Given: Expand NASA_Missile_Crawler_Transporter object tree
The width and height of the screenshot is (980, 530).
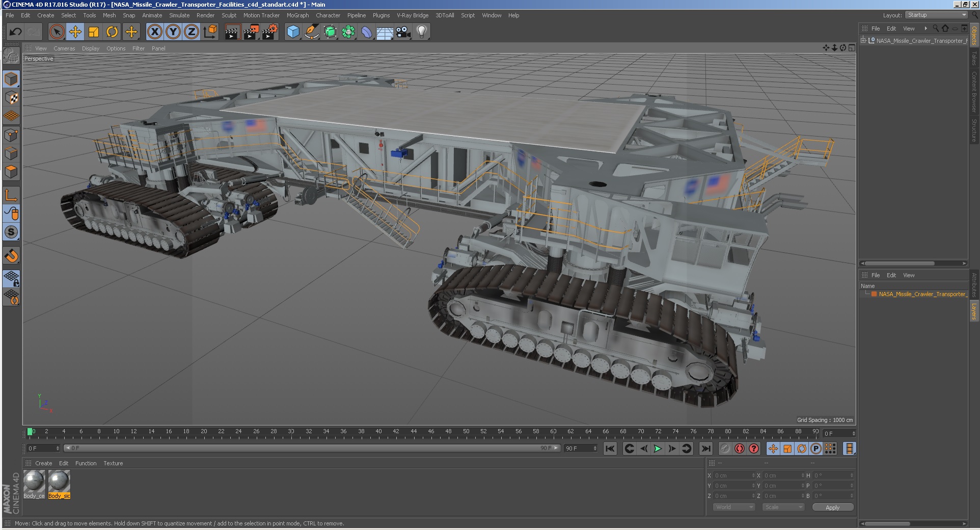Looking at the screenshot, I should [863, 41].
